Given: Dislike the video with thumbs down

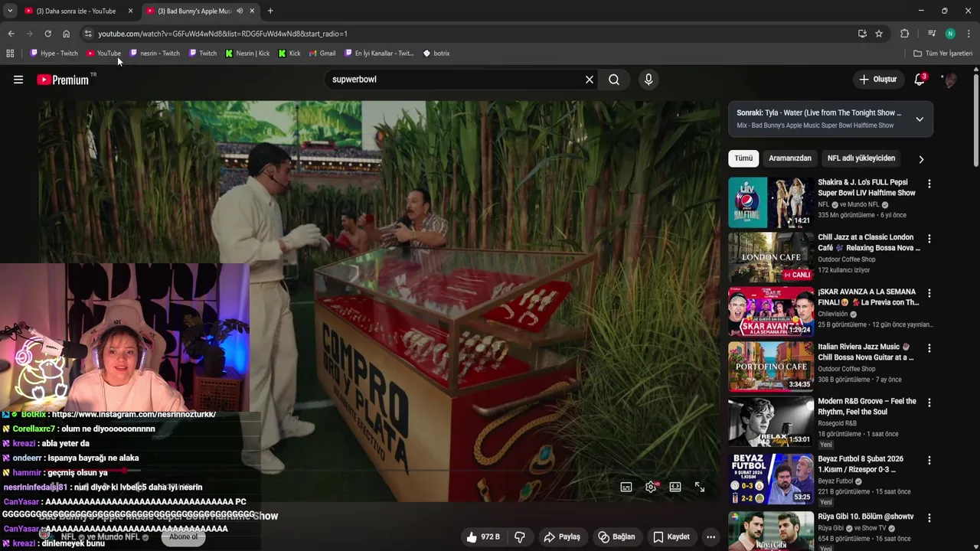Looking at the screenshot, I should click(520, 537).
